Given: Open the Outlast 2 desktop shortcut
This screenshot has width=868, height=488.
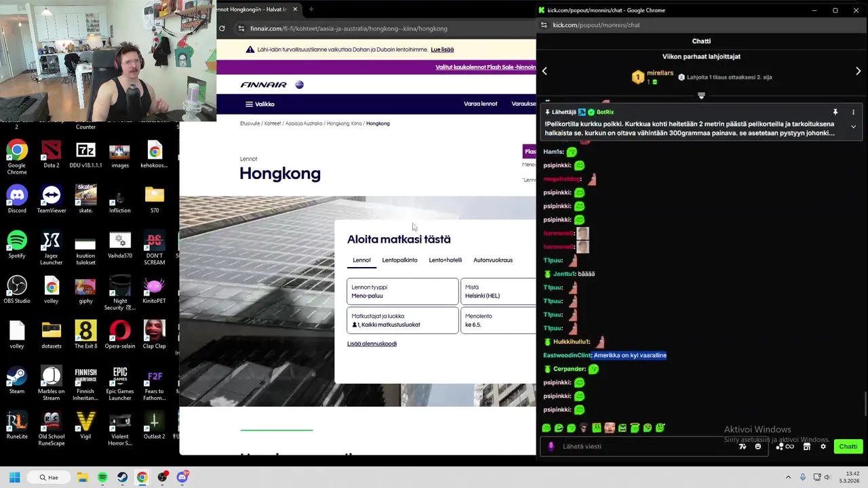Looking at the screenshot, I should pos(154,426).
